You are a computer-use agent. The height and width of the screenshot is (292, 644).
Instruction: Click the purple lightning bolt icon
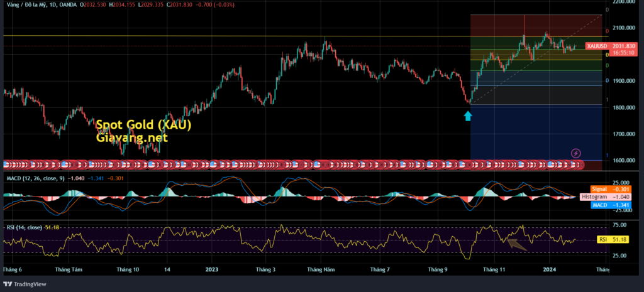[575, 153]
